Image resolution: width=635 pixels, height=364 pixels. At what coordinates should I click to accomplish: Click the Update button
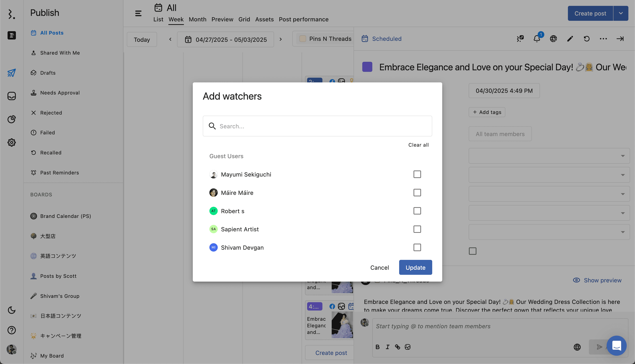(x=415, y=267)
